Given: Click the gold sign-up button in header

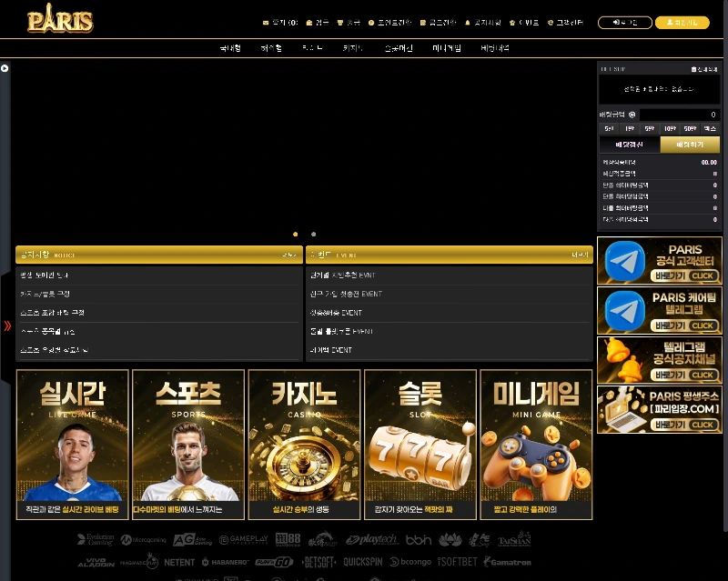Looking at the screenshot, I should click(682, 23).
